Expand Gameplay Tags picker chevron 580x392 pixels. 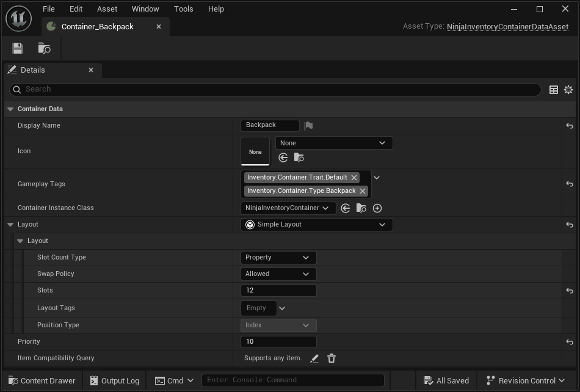tap(377, 178)
